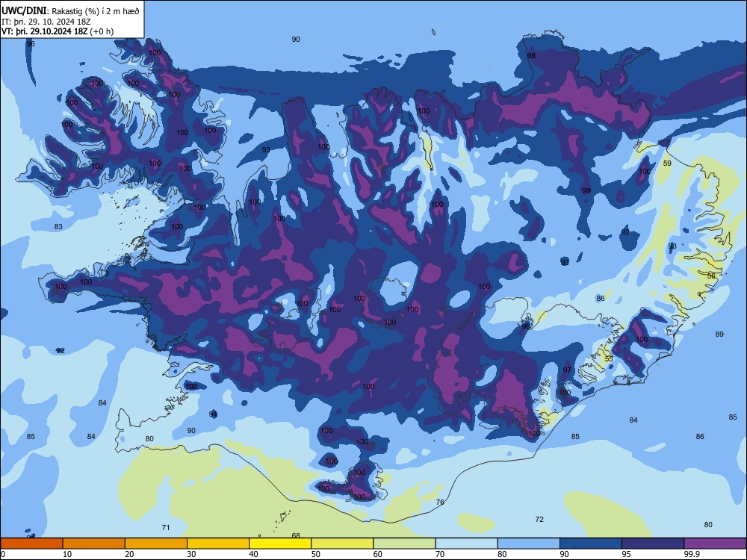Image resolution: width=747 pixels, height=560 pixels.
Task: Select the yellow-orange 30–40 legend swatch
Action: [218, 544]
